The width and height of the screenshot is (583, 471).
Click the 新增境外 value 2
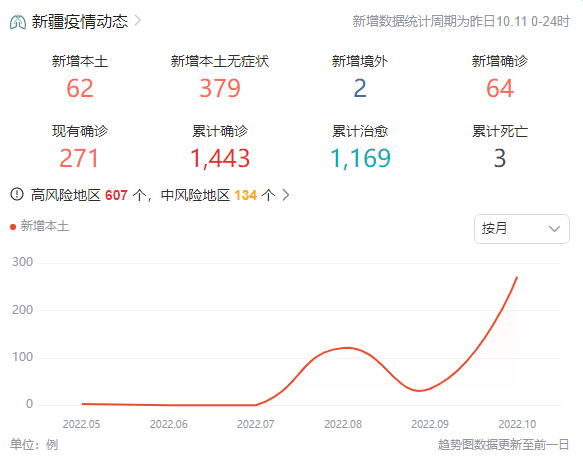pos(360,88)
